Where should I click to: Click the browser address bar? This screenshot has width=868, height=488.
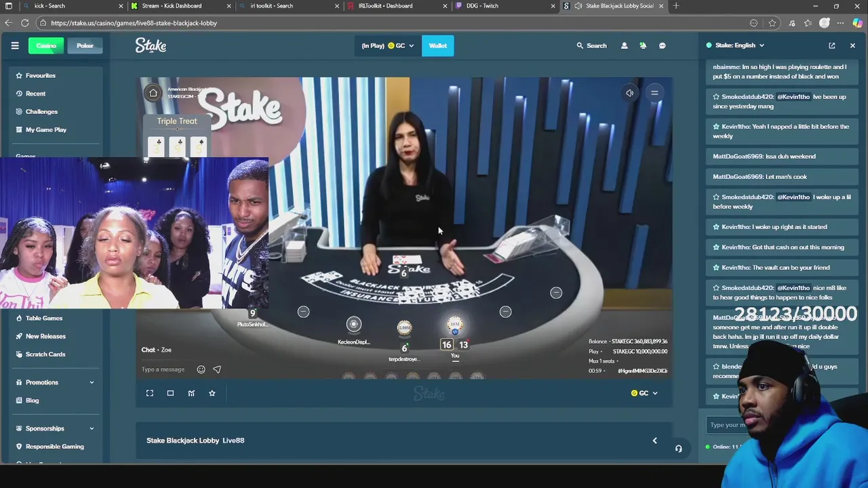pos(393,23)
